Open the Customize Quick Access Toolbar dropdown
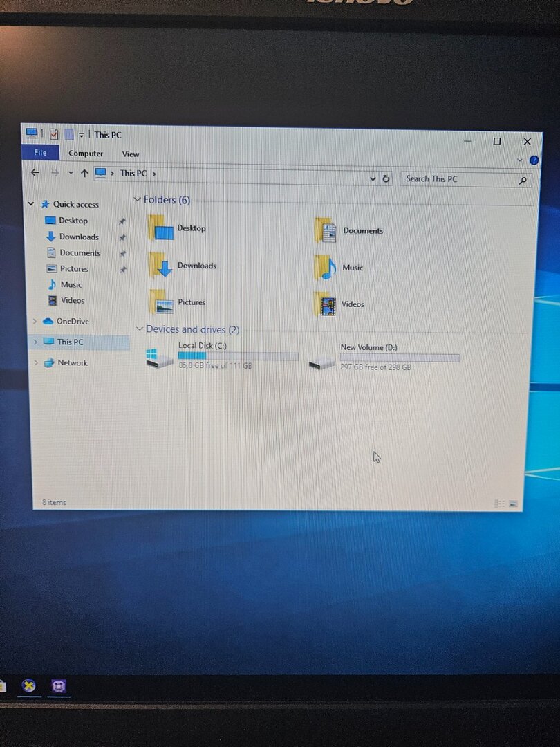The height and width of the screenshot is (747, 560). 82,136
